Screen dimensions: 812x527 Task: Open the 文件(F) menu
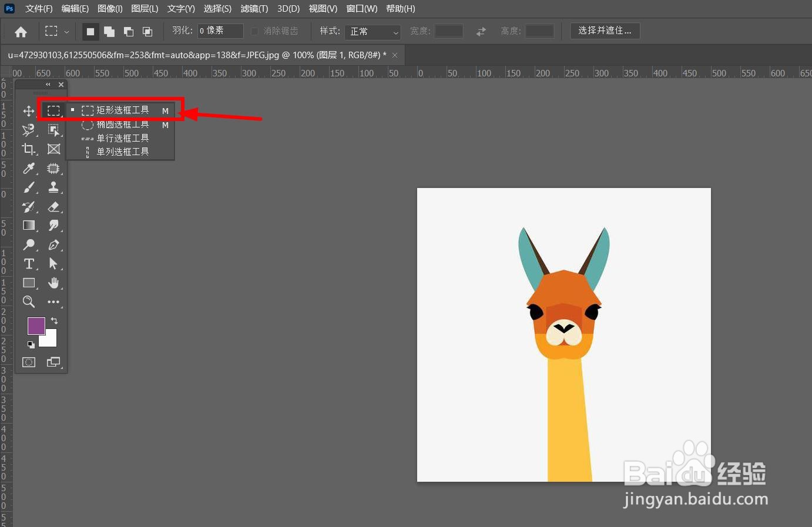pos(39,9)
